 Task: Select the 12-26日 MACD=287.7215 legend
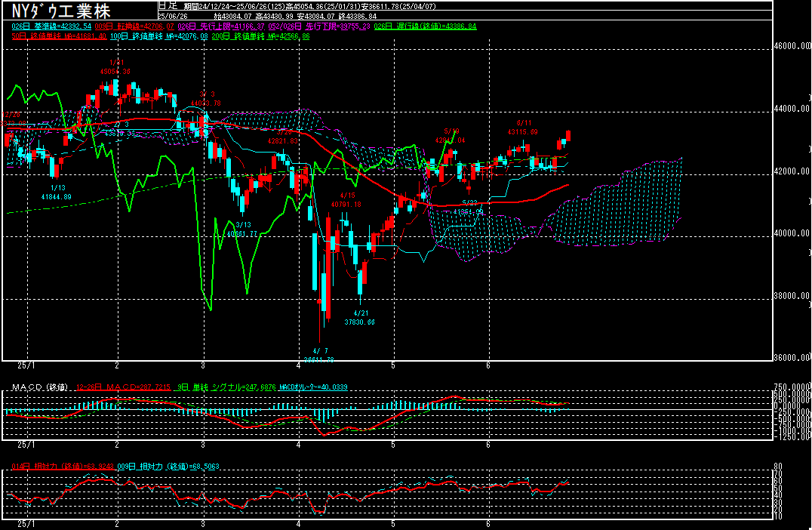pos(123,387)
